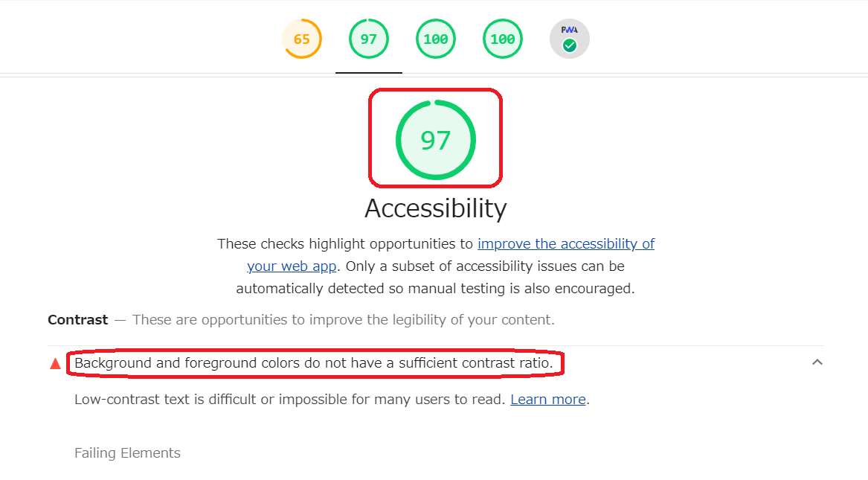Follow the 'your web app' link
The width and height of the screenshot is (868, 480).
pyautogui.click(x=292, y=266)
